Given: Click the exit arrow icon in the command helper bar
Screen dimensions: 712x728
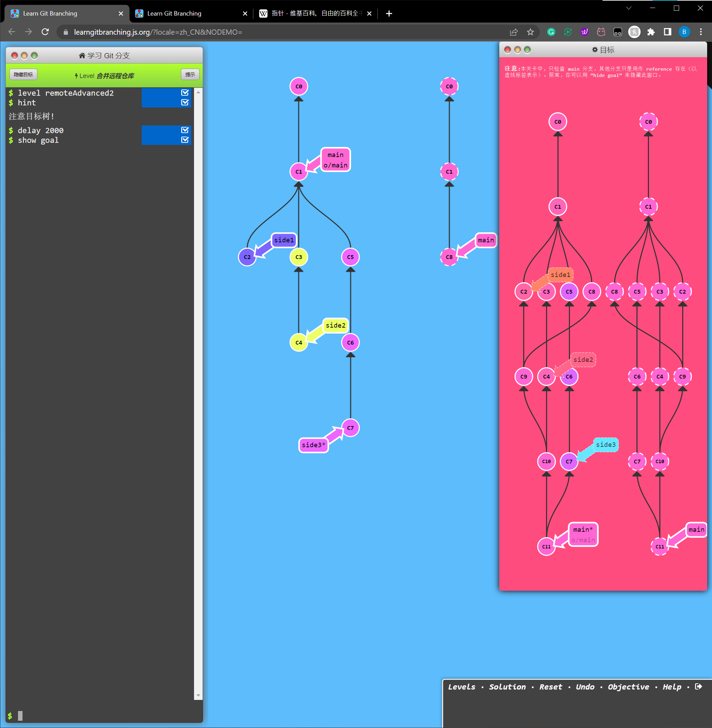Looking at the screenshot, I should [x=698, y=686].
